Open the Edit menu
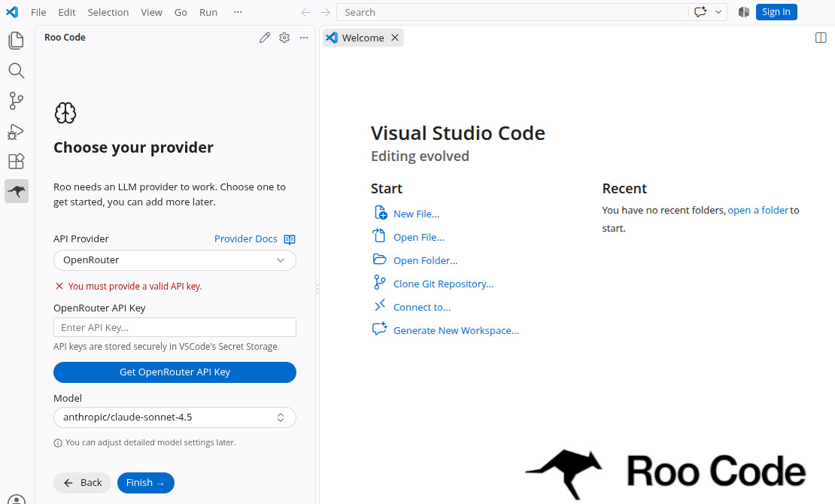This screenshot has height=504, width=835. (x=67, y=12)
